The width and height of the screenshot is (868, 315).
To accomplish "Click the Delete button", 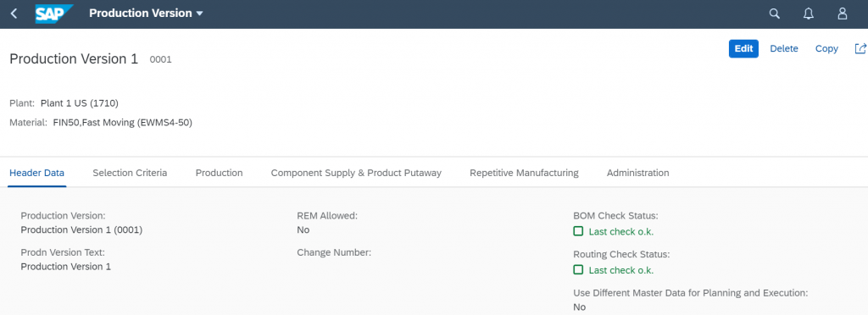I will point(784,48).
